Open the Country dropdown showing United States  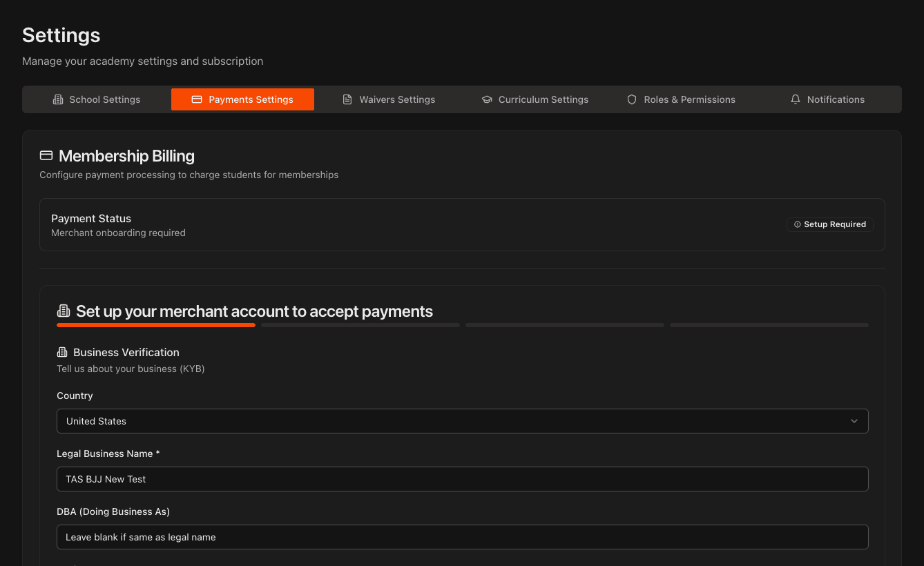pyautogui.click(x=463, y=421)
